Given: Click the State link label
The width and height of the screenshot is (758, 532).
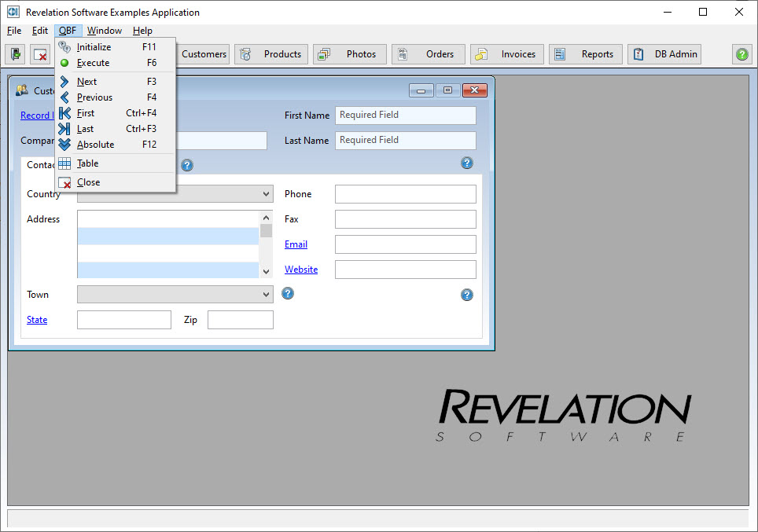Looking at the screenshot, I should (37, 320).
